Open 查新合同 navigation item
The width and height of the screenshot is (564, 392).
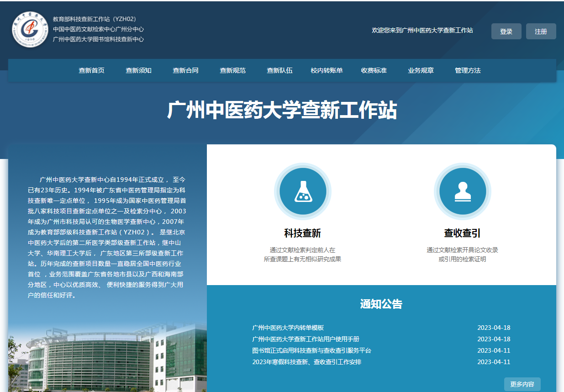(x=186, y=70)
